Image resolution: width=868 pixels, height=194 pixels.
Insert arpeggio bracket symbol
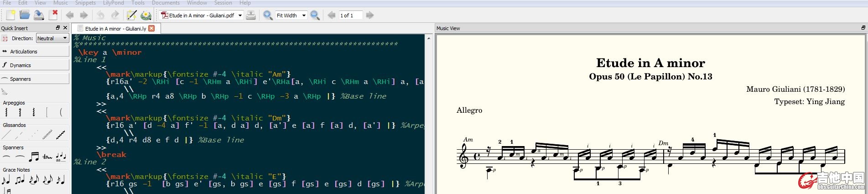pyautogui.click(x=47, y=112)
